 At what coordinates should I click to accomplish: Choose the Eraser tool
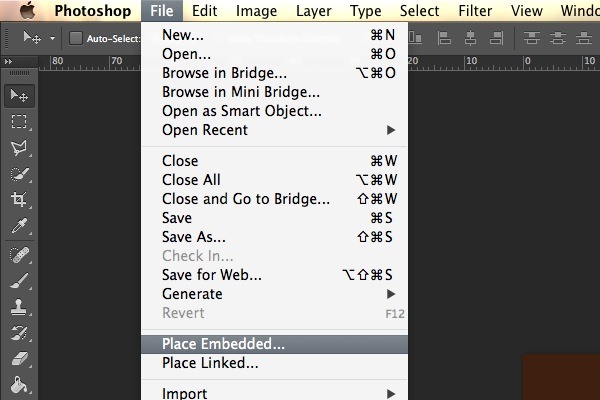pos(19,359)
